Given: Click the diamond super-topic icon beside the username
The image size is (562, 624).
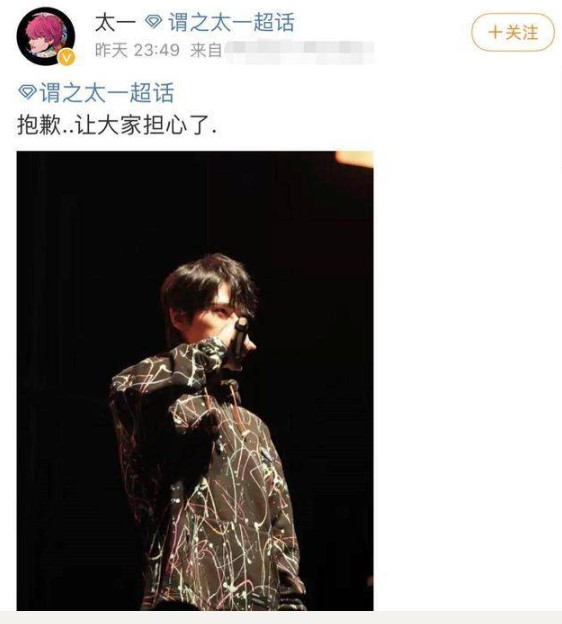Looking at the screenshot, I should 153,22.
